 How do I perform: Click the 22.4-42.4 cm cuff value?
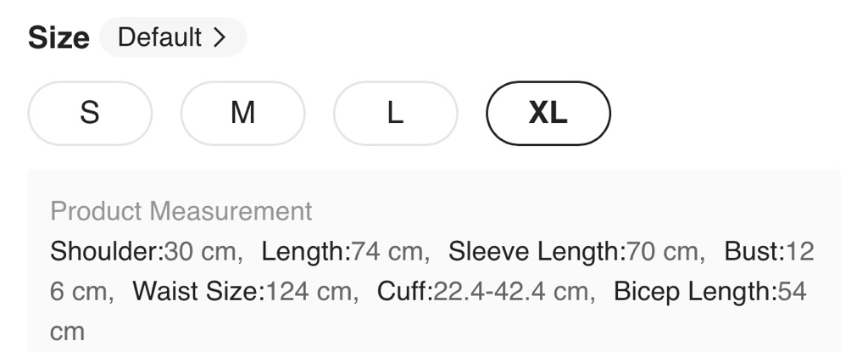click(x=510, y=292)
